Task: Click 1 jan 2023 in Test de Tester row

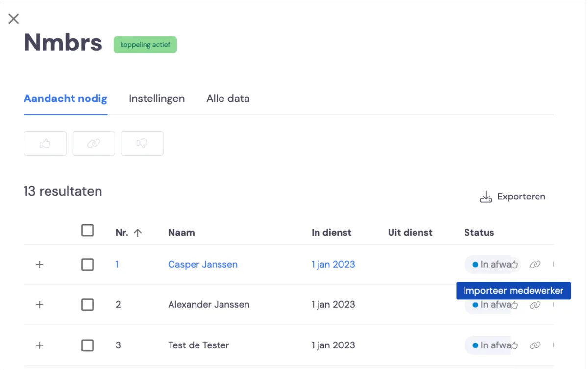Action: [333, 345]
